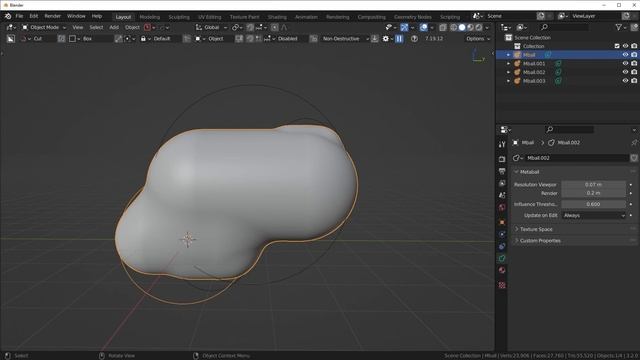Open the Blender logo menu
The width and height of the screenshot is (640, 360).
[x=8, y=16]
